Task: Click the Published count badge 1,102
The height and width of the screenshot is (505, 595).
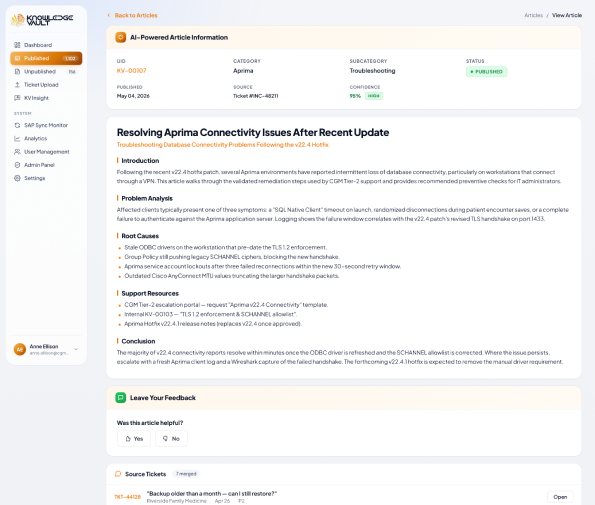Action: point(70,58)
